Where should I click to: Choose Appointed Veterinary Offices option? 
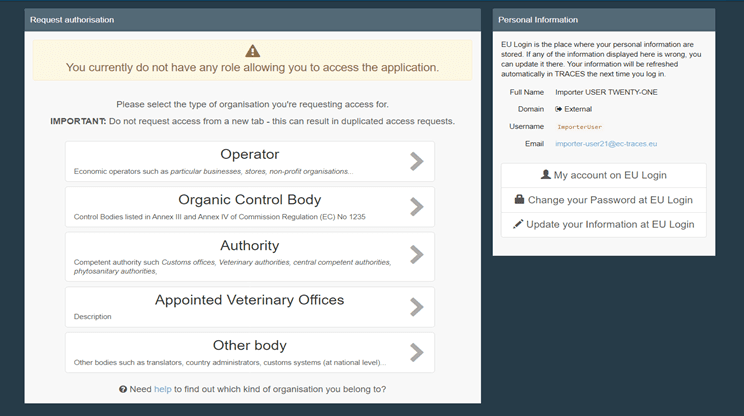coord(250,300)
